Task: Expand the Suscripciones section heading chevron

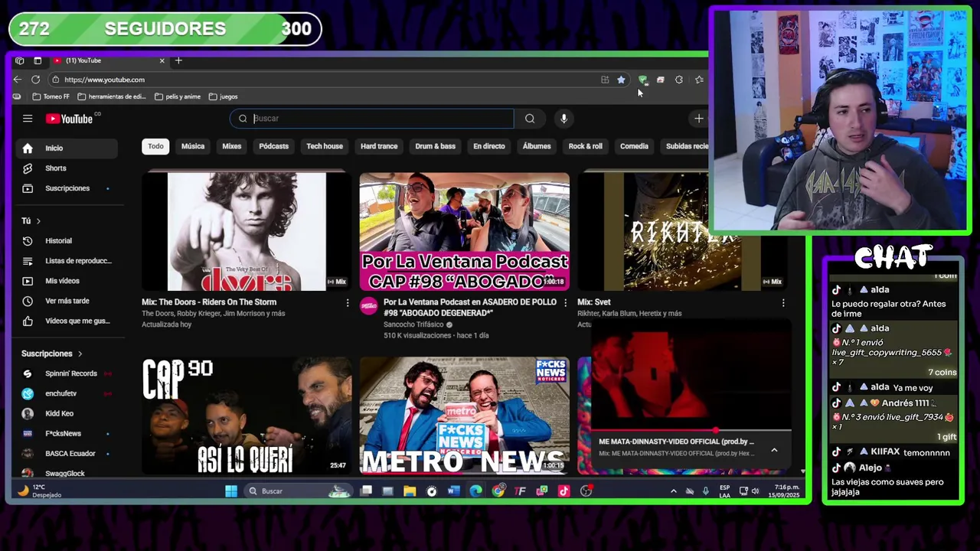Action: (x=80, y=354)
